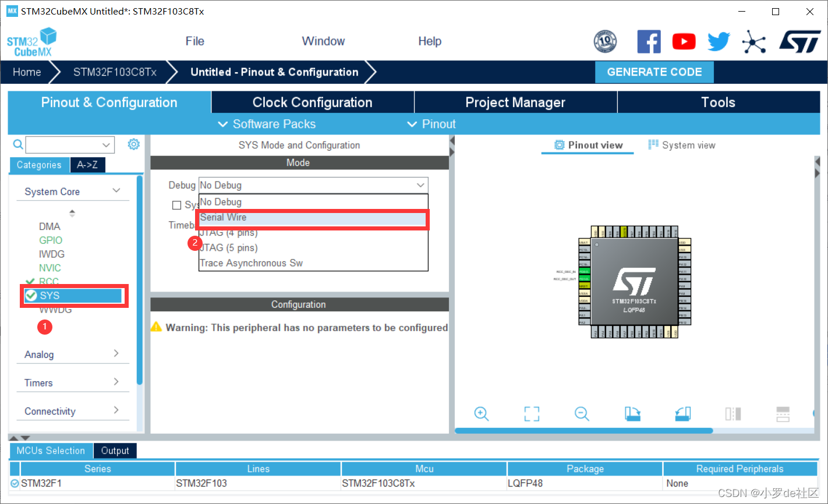Open the File menu
The width and height of the screenshot is (828, 504).
point(194,41)
